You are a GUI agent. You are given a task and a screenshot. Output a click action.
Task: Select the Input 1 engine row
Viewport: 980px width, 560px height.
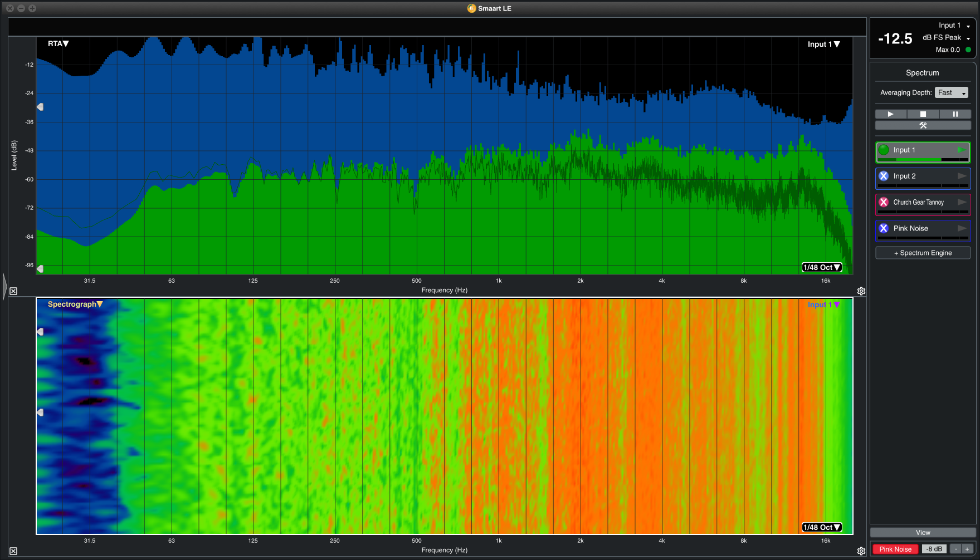click(x=923, y=152)
